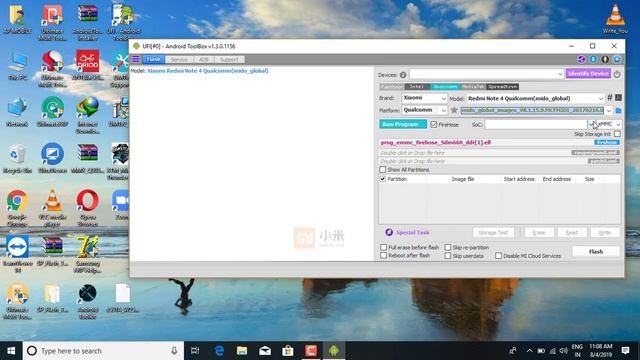Click the dark icon after the hash symbol
Image resolution: width=640 pixels, height=360 pixels.
point(618,98)
